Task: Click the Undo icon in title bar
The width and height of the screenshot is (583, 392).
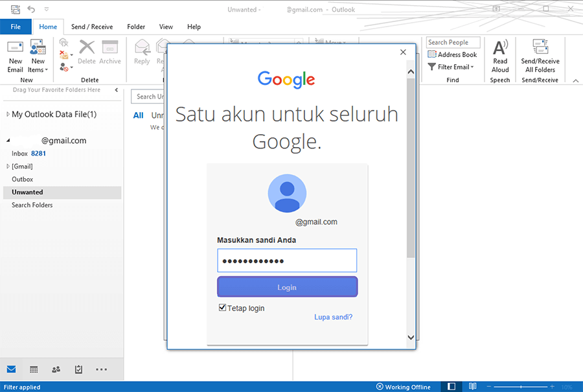Action: 31,9
